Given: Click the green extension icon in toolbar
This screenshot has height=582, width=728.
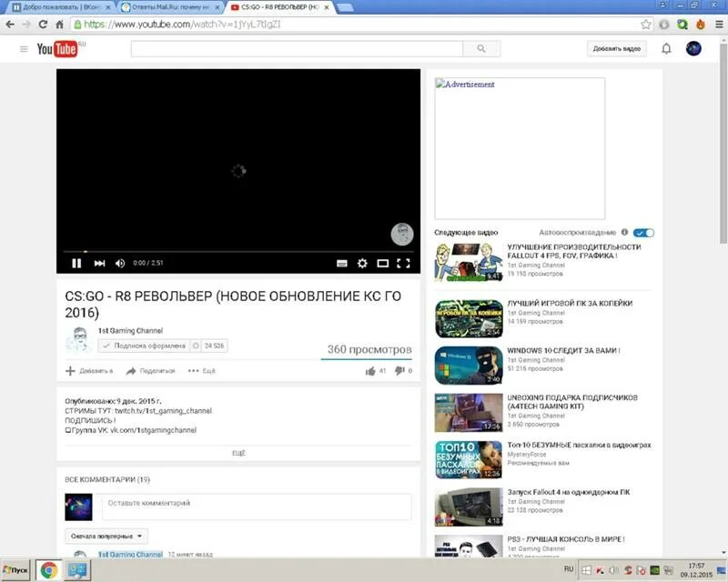Looking at the screenshot, I should click(x=682, y=25).
